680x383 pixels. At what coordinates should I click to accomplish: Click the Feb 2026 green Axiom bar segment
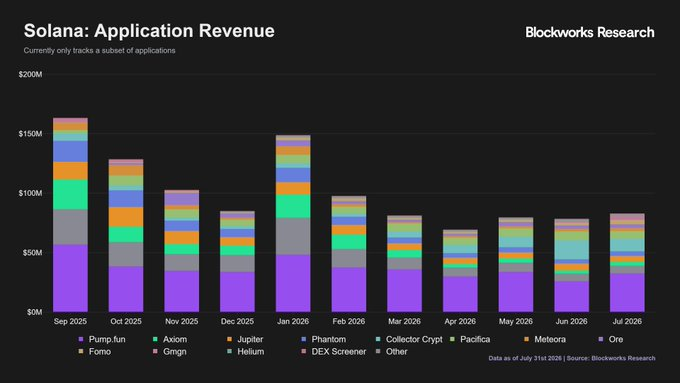pyautogui.click(x=349, y=242)
